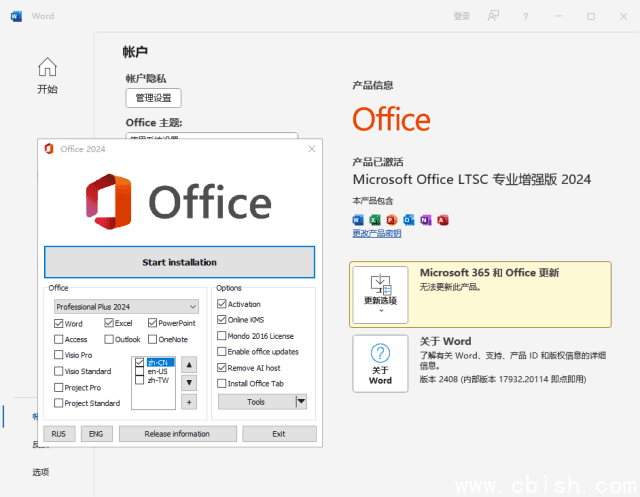
Task: Click 登录 sign in on title bar
Action: point(461,16)
